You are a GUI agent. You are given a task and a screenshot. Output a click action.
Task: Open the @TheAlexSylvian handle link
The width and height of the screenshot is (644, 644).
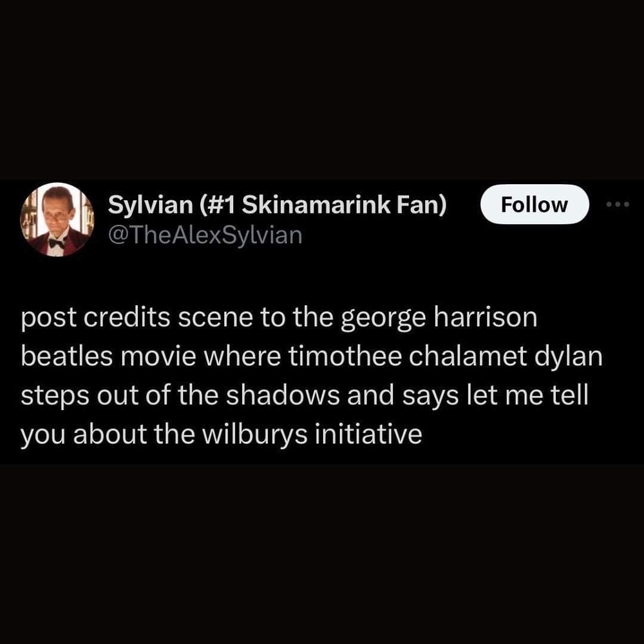[205, 235]
